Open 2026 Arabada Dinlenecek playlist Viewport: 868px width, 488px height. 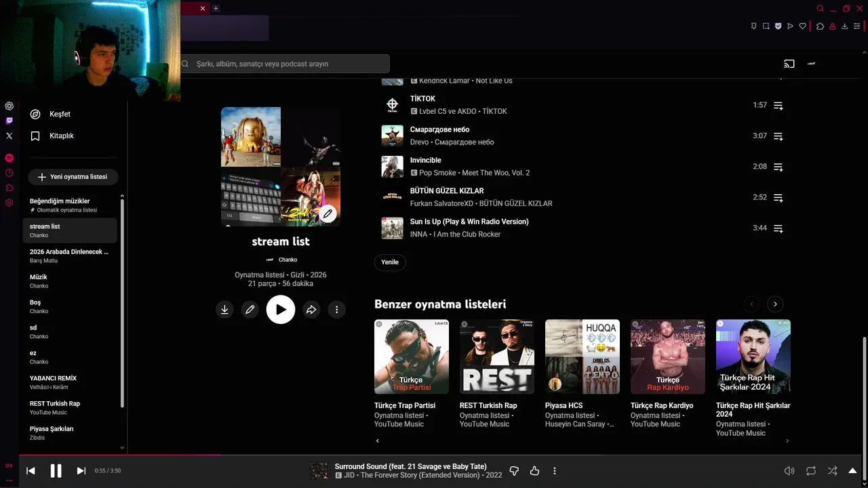[70, 256]
